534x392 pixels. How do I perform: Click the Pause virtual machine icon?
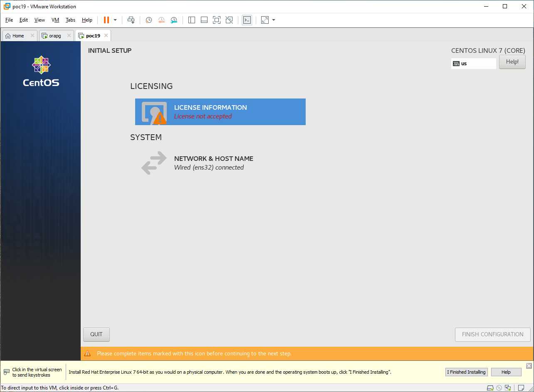pos(106,20)
